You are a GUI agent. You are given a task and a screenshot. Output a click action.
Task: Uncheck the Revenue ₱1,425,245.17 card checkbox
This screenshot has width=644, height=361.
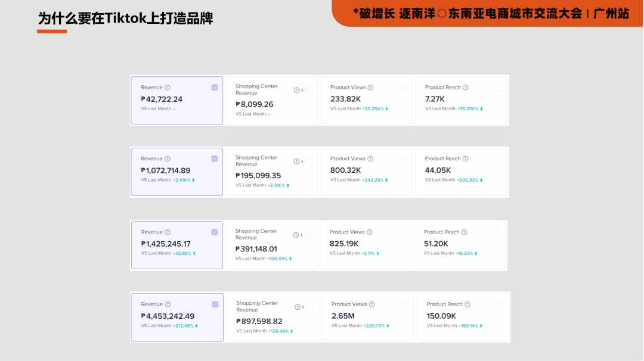click(215, 232)
